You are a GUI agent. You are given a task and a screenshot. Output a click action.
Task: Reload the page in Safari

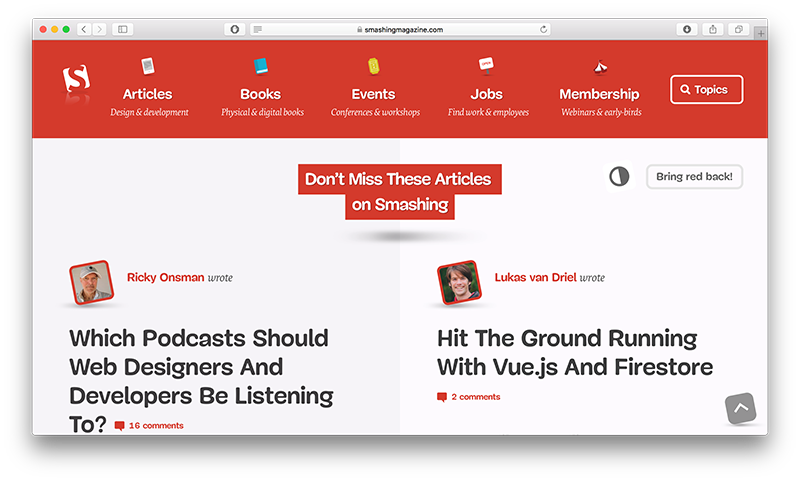click(543, 30)
